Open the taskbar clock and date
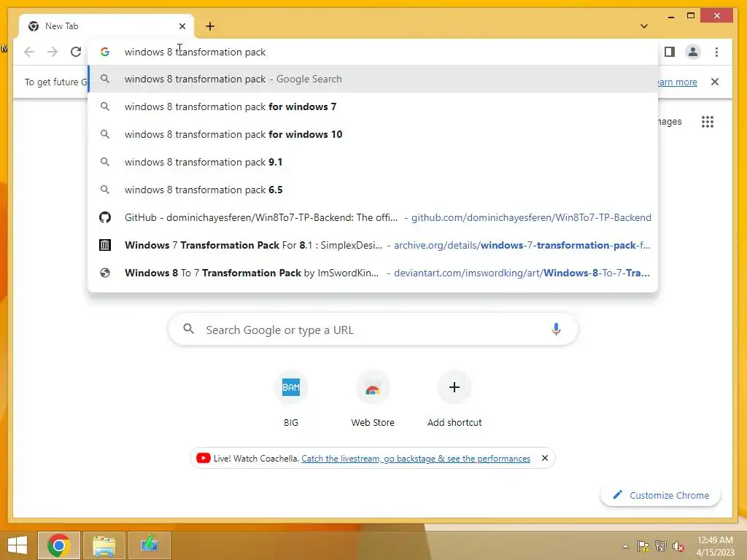 (x=715, y=546)
